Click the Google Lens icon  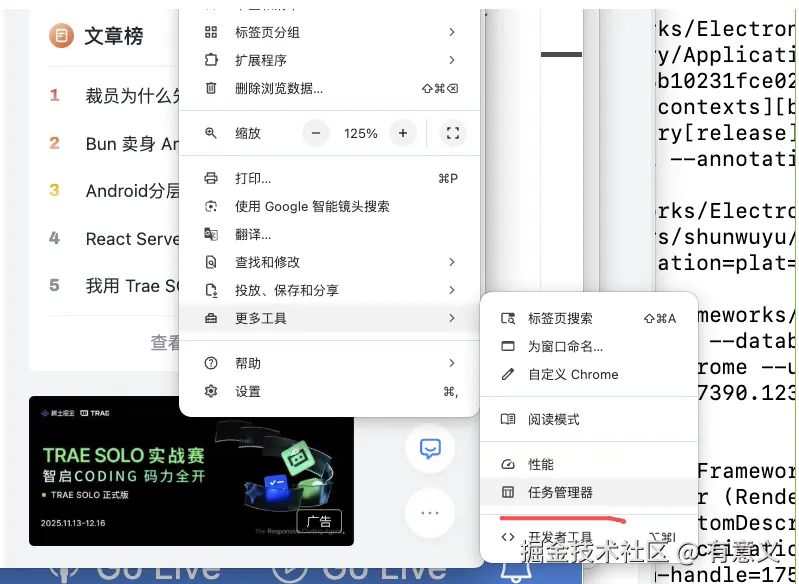211,206
